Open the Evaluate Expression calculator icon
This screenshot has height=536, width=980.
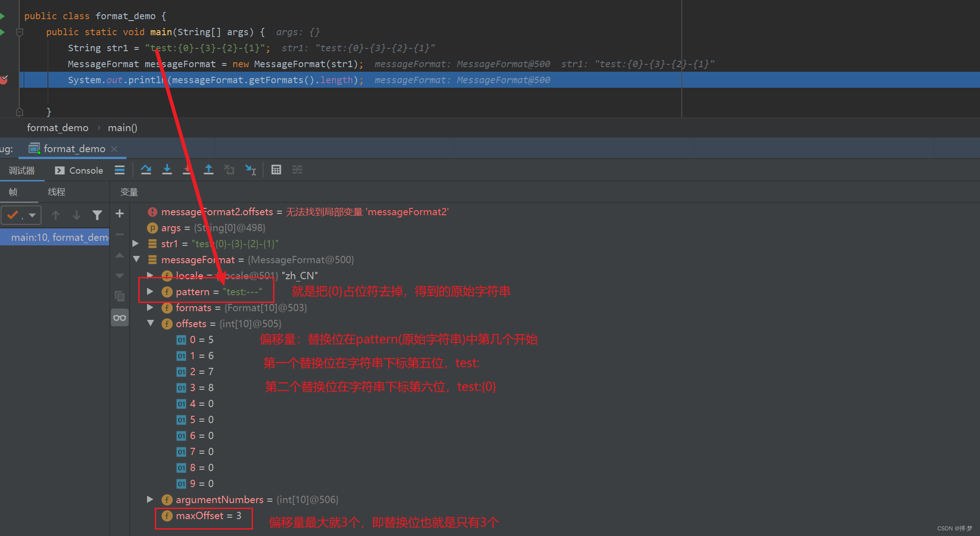tap(276, 170)
